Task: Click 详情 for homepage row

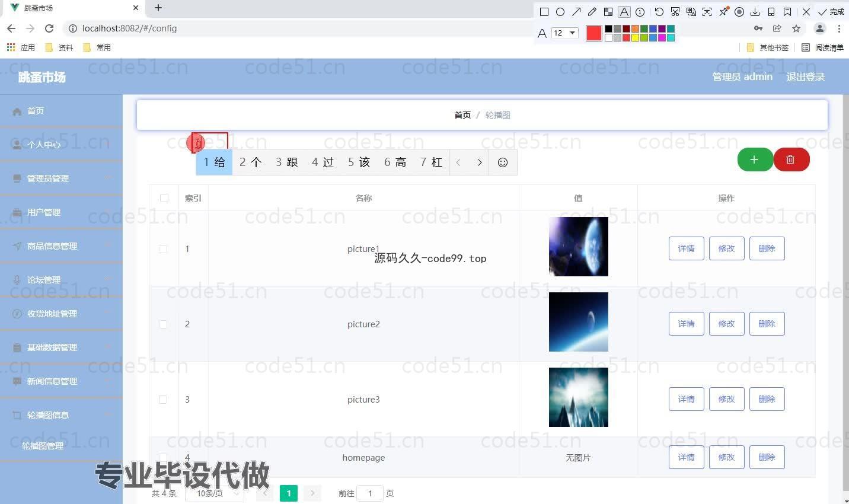Action: (x=686, y=457)
